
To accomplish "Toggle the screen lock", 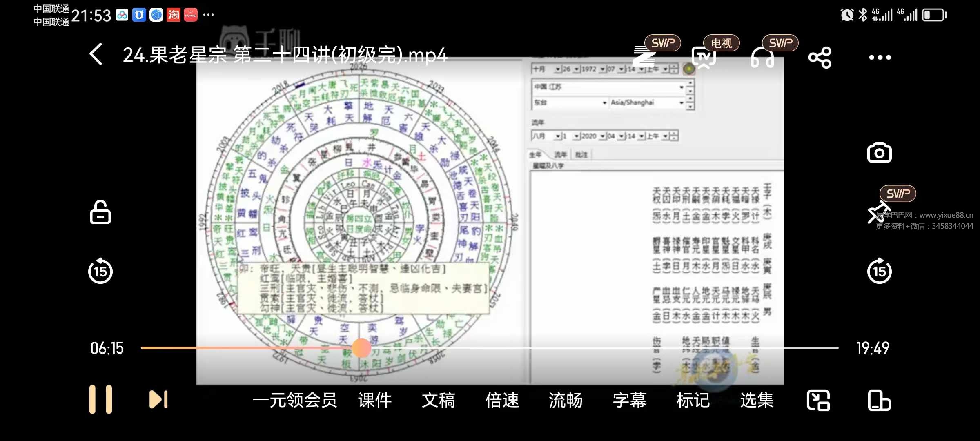I will (100, 213).
